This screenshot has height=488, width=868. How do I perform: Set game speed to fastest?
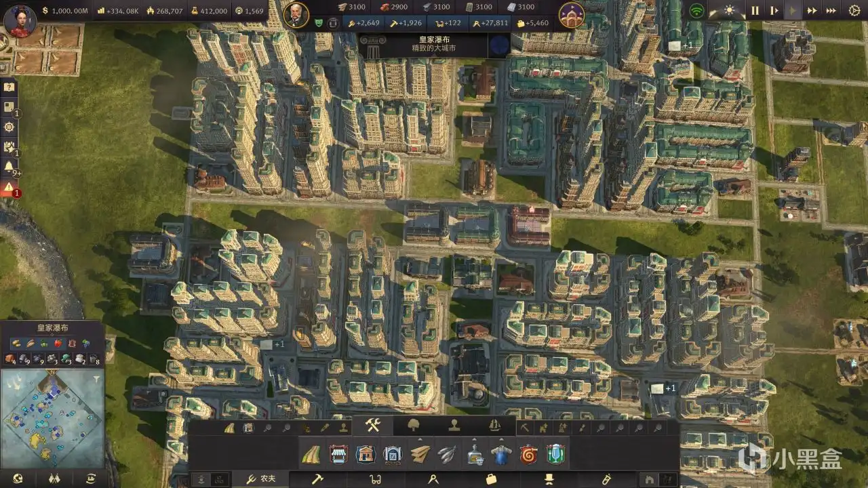pyautogui.click(x=831, y=10)
